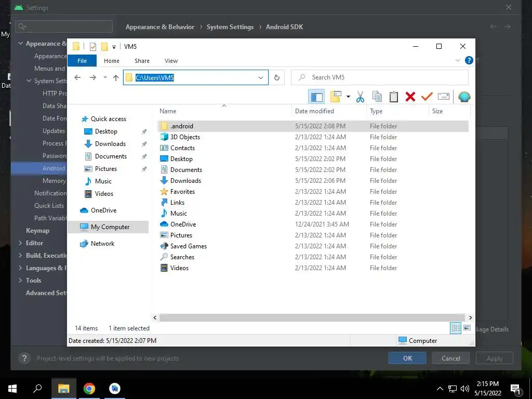Open the File menu tab

[82, 61]
